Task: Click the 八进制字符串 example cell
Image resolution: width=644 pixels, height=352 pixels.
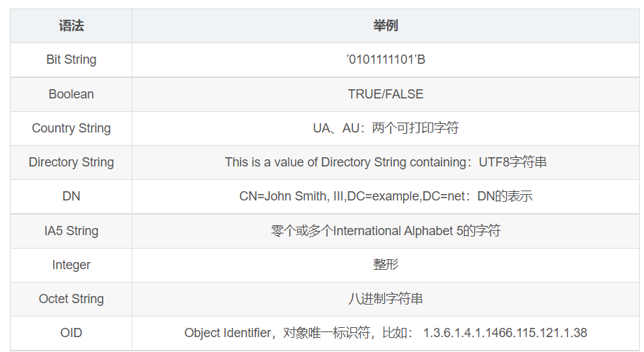Action: pyautogui.click(x=386, y=299)
